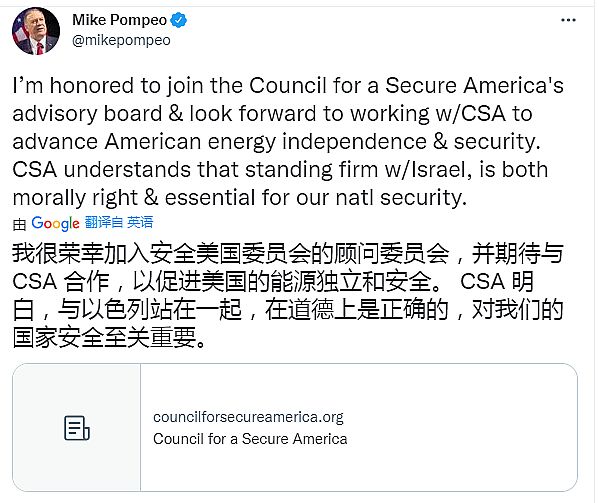Click the line "morally right & essential"
Image resolution: width=599 pixels, height=503 pixels.
240,197
